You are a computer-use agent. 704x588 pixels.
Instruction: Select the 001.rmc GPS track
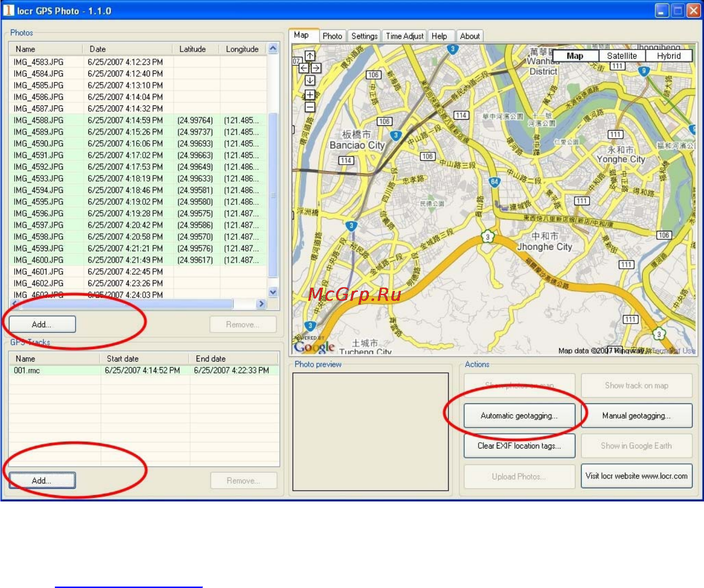coord(144,370)
